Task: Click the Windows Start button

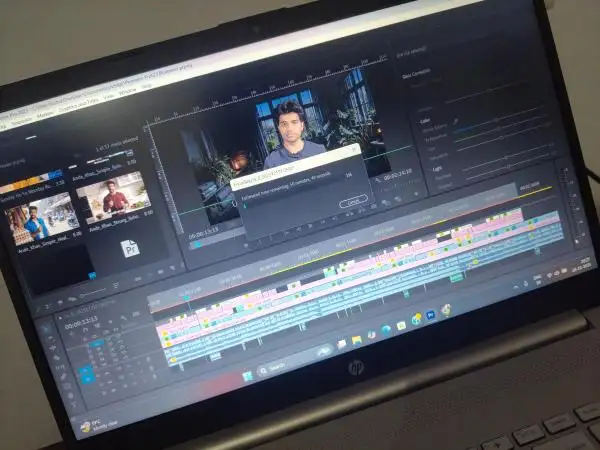Action: [248, 375]
